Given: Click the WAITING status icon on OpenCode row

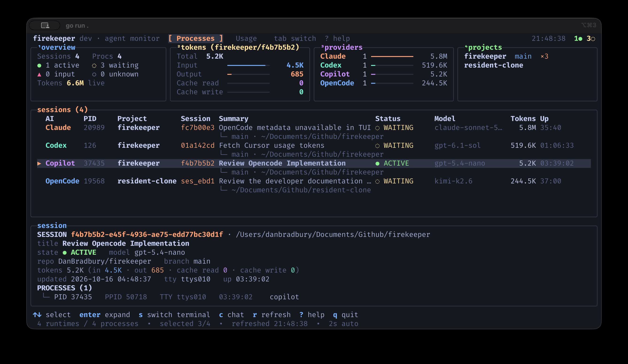Looking at the screenshot, I should pos(377,181).
